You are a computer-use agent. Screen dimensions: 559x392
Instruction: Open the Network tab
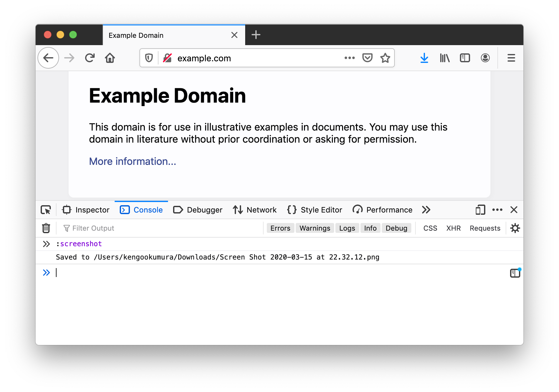[255, 210]
